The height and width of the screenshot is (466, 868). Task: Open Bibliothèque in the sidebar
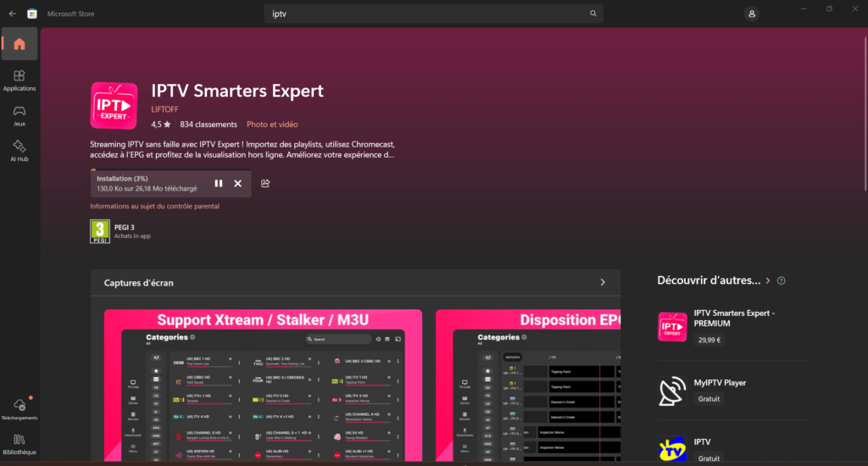[x=19, y=445]
